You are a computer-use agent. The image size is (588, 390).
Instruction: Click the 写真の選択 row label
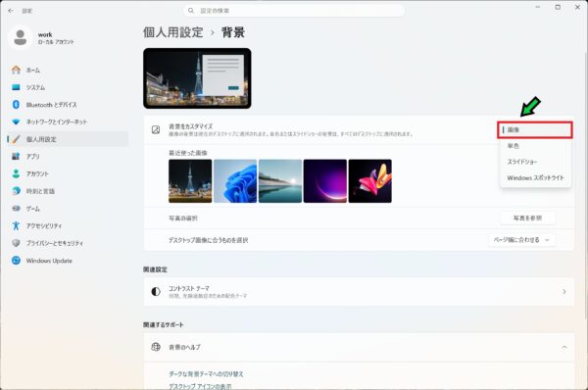[x=183, y=219]
